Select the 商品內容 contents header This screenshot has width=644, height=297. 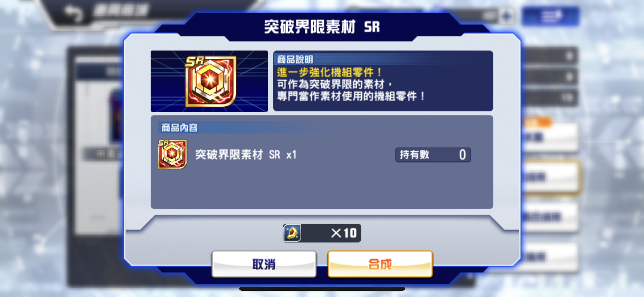(x=180, y=128)
